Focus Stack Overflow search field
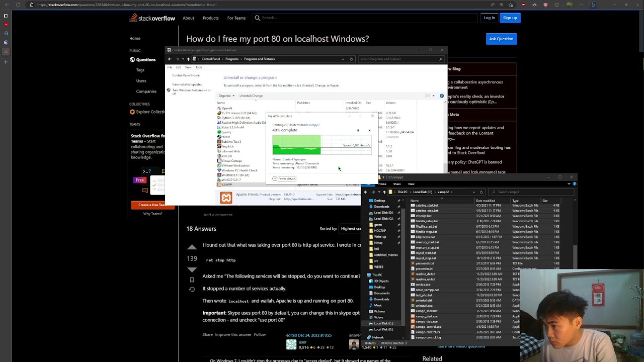The height and width of the screenshot is (362, 644). click(x=365, y=18)
